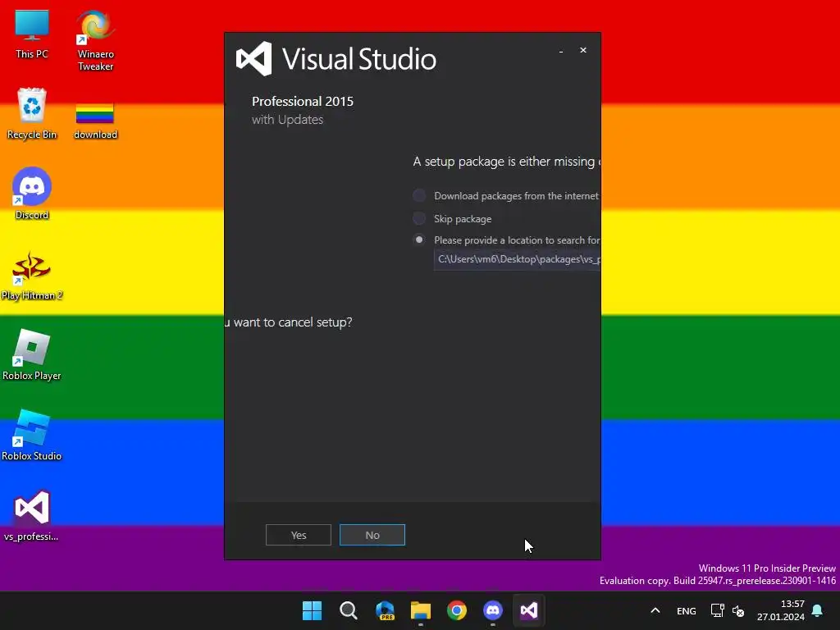Screen dimensions: 840x630
Task: Open taskbar Search
Action: (x=348, y=610)
